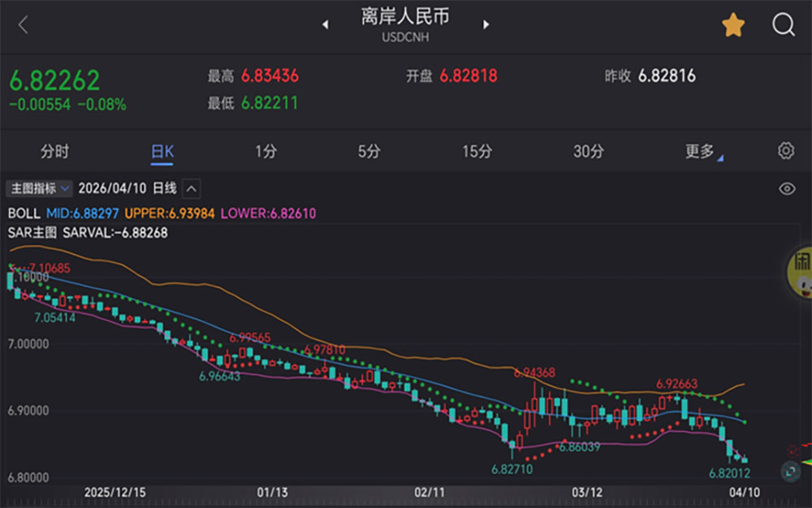Go to previous symbol with left triangle
Screen dimensions: 812x508
326,25
